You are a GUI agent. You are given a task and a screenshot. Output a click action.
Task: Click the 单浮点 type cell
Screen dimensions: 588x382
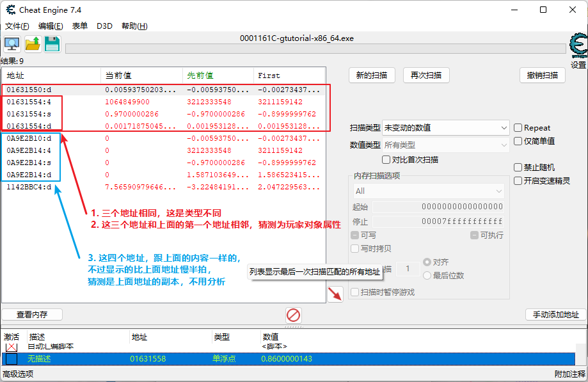[224, 359]
